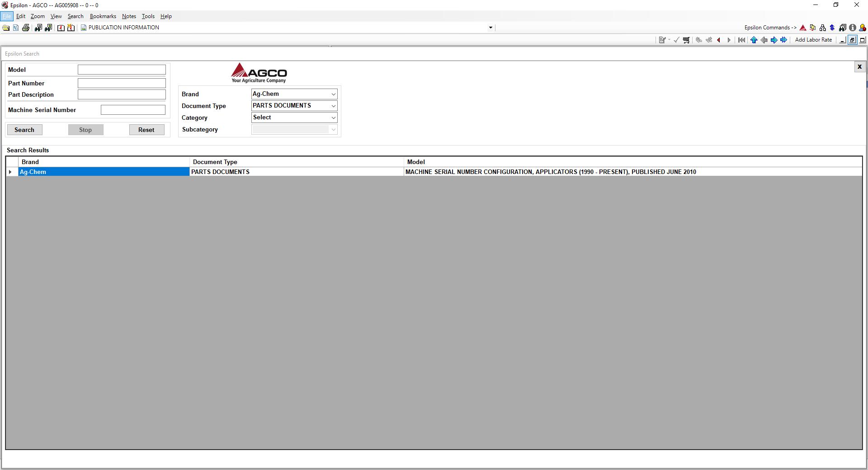
Task: Click the hierarchy tree command icon
Action: [822, 28]
